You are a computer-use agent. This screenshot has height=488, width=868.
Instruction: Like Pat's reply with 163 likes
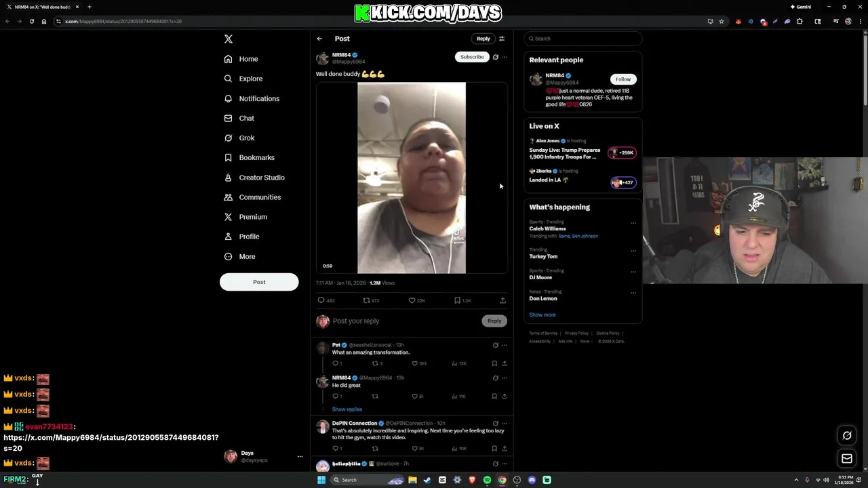(415, 363)
